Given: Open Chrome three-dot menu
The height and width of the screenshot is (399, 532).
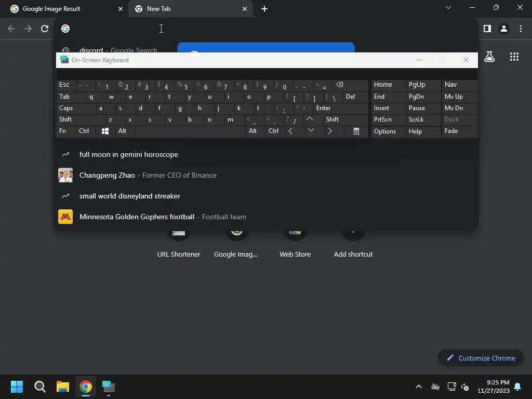Looking at the screenshot, I should (521, 29).
